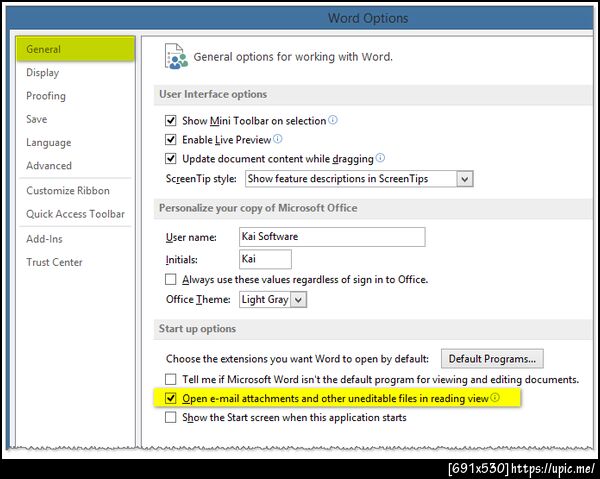Switch to Advanced options
The width and height of the screenshot is (600, 479).
[49, 166]
